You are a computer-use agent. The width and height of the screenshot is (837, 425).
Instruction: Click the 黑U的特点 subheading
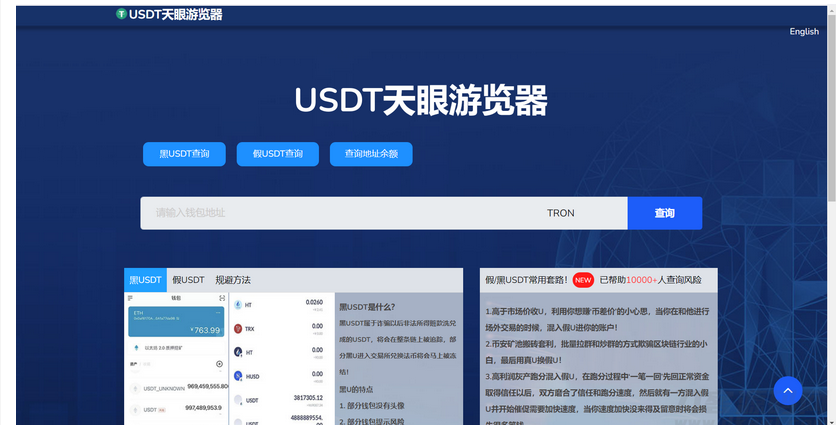point(356,389)
